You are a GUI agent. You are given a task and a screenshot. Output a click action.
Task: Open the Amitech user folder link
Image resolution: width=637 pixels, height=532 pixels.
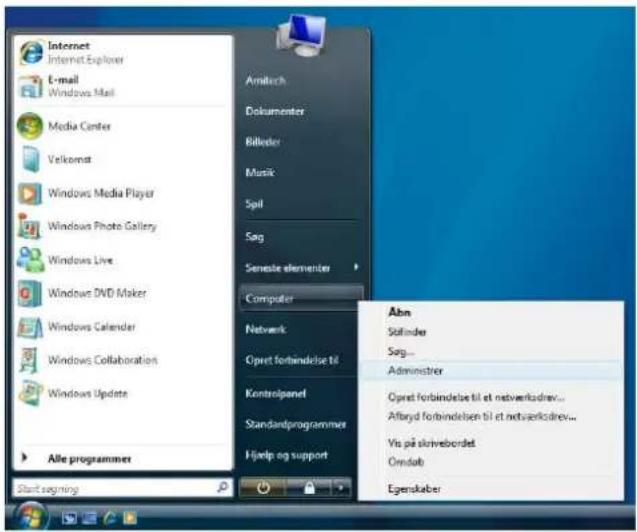point(265,80)
